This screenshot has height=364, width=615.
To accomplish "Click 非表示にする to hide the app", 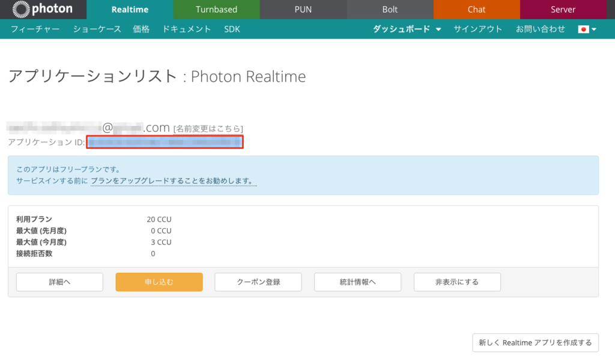I will [x=457, y=282].
